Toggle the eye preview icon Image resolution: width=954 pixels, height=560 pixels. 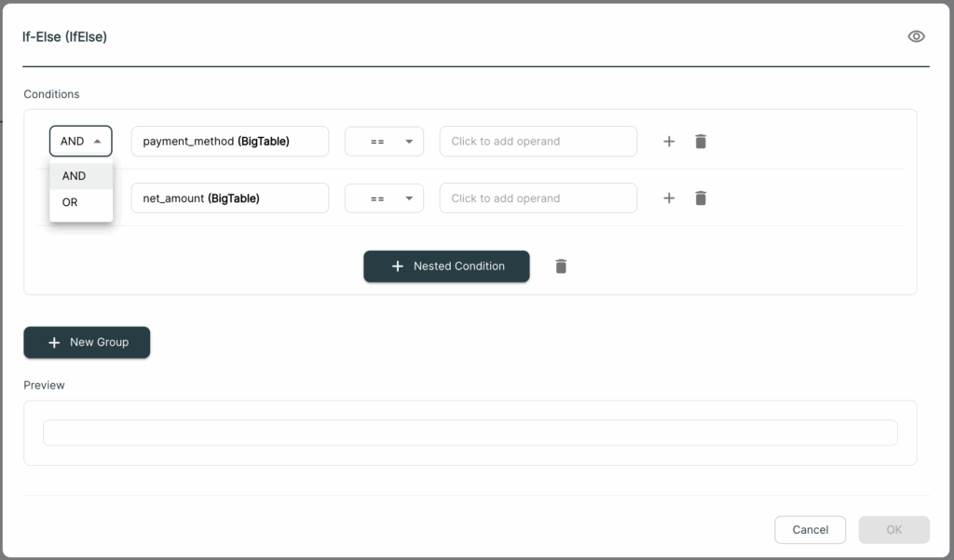pyautogui.click(x=916, y=36)
